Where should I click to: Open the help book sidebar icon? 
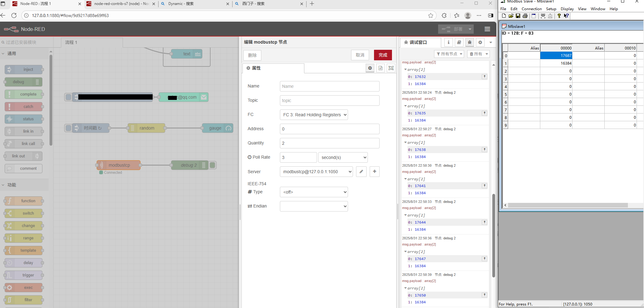tap(459, 42)
